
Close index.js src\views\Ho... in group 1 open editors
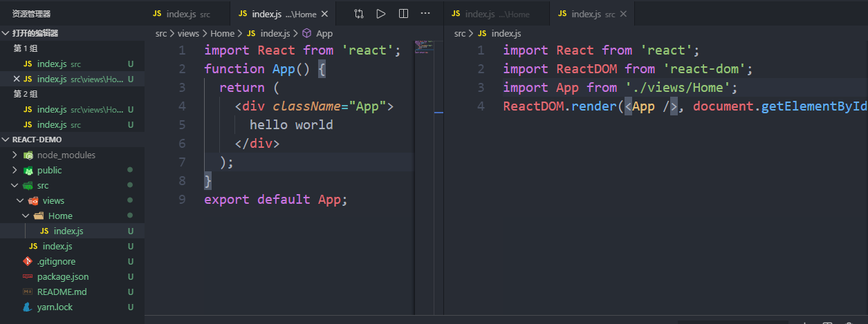17,79
